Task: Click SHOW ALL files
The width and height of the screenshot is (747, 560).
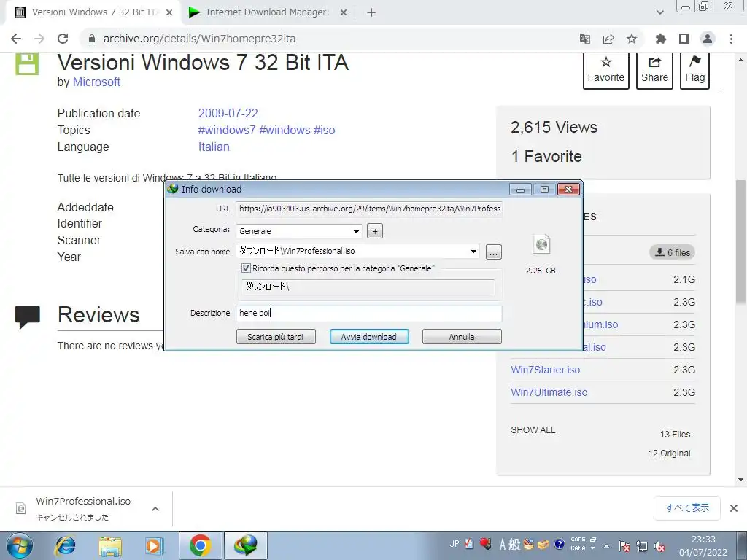Action: [533, 430]
